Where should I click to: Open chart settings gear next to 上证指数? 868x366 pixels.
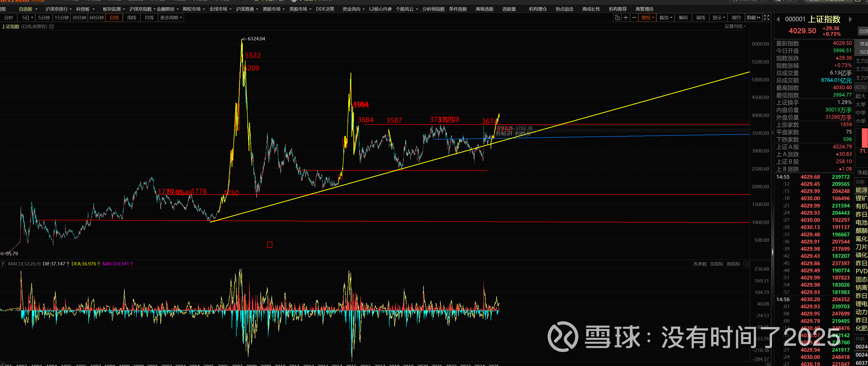(x=52, y=27)
